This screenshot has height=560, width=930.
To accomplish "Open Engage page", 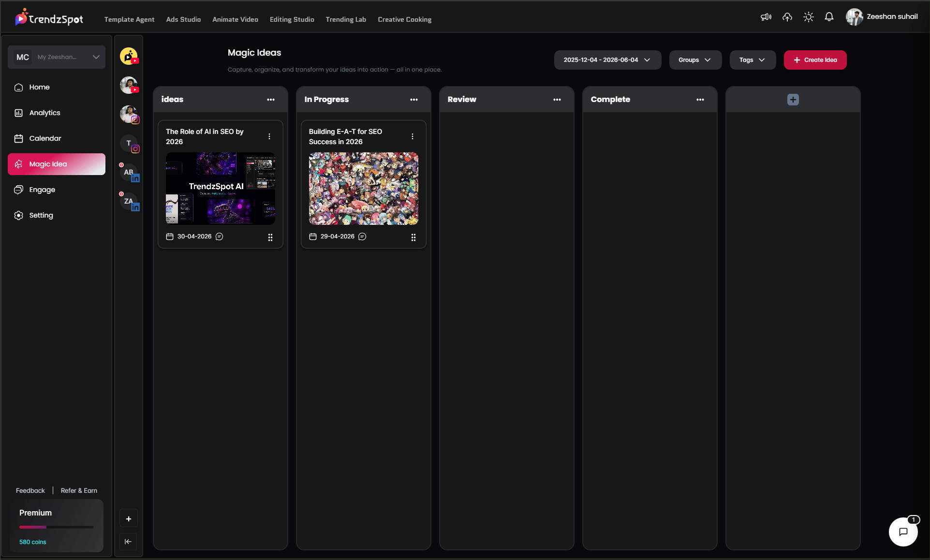I will point(57,190).
